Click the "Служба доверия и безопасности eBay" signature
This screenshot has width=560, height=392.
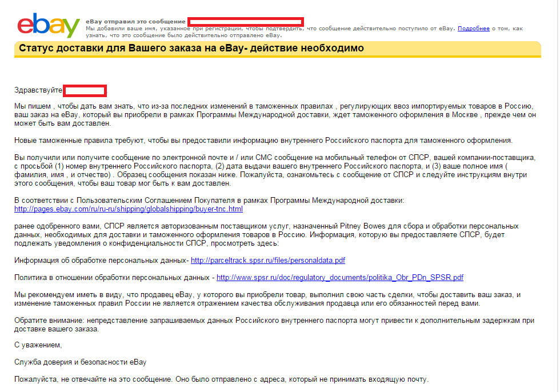(x=84, y=362)
